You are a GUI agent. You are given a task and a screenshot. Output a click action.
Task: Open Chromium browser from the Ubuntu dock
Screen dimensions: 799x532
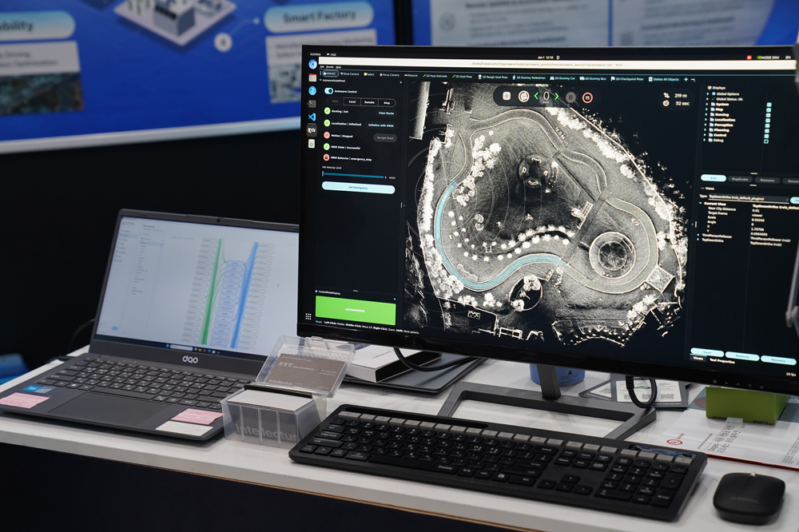click(313, 64)
